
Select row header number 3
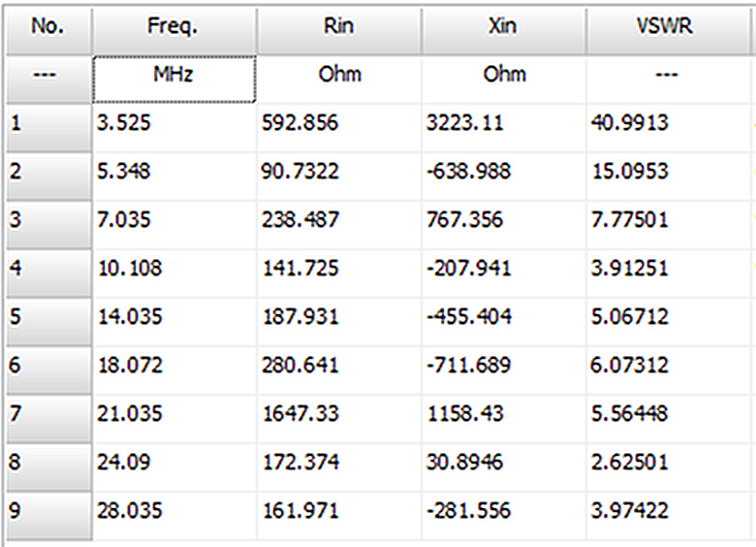(x=48, y=224)
